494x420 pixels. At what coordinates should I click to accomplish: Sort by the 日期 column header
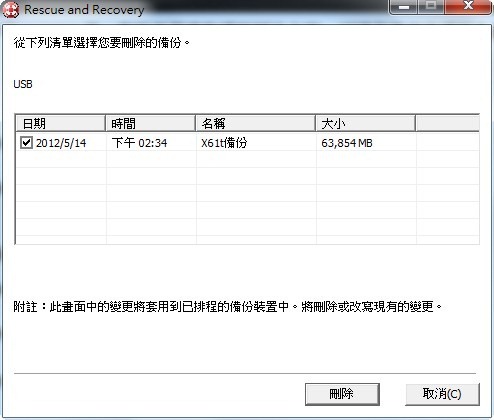(61, 124)
